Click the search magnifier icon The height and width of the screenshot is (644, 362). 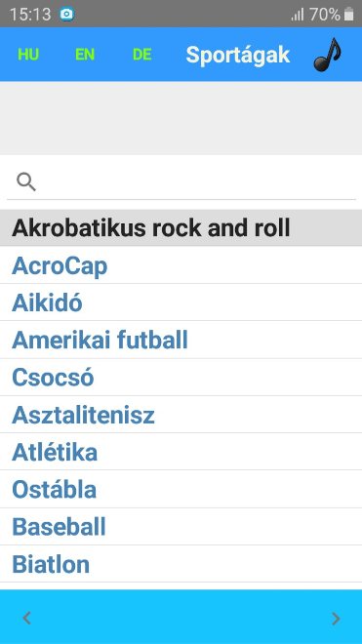coord(26,181)
